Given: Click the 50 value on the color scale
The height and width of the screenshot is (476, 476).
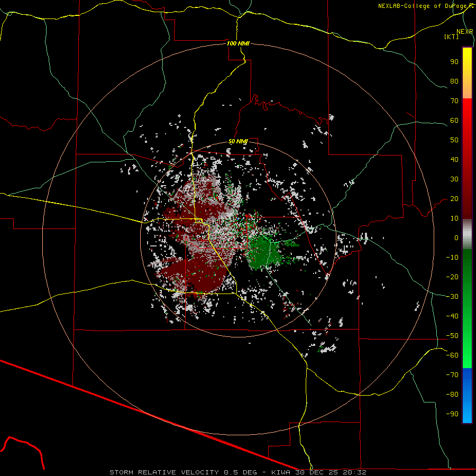Looking at the screenshot, I should [454, 140].
